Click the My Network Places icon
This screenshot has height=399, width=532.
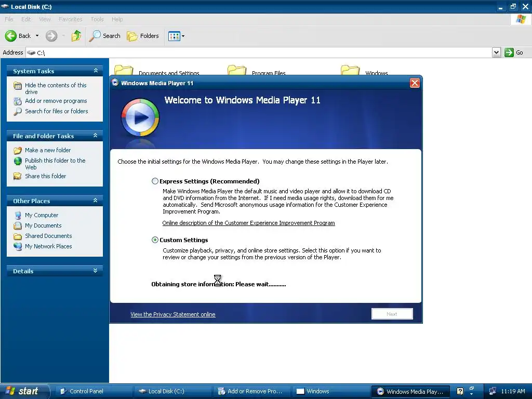coord(18,246)
